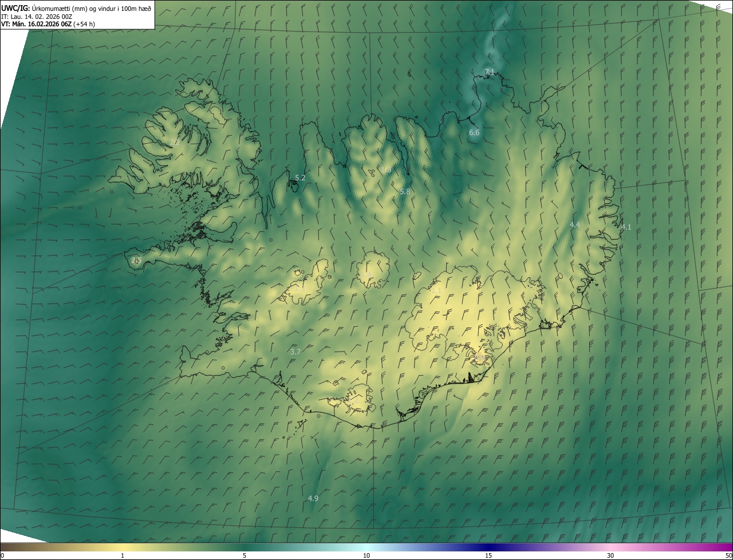Click the 7.1 precipitation value on the map

[x=490, y=72]
